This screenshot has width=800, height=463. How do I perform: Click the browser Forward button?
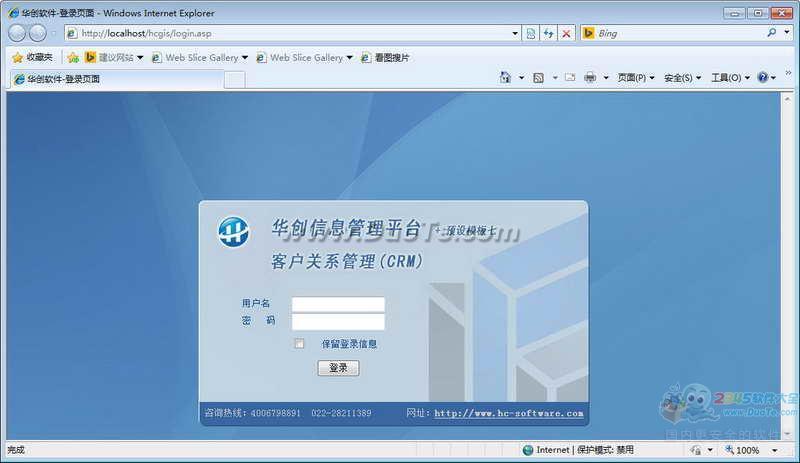38,33
